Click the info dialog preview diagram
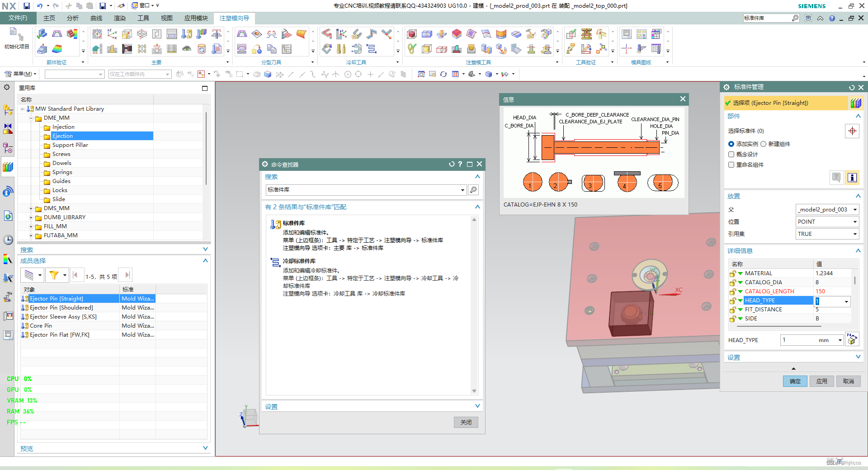Screen dimensions: 868x470 594,153
